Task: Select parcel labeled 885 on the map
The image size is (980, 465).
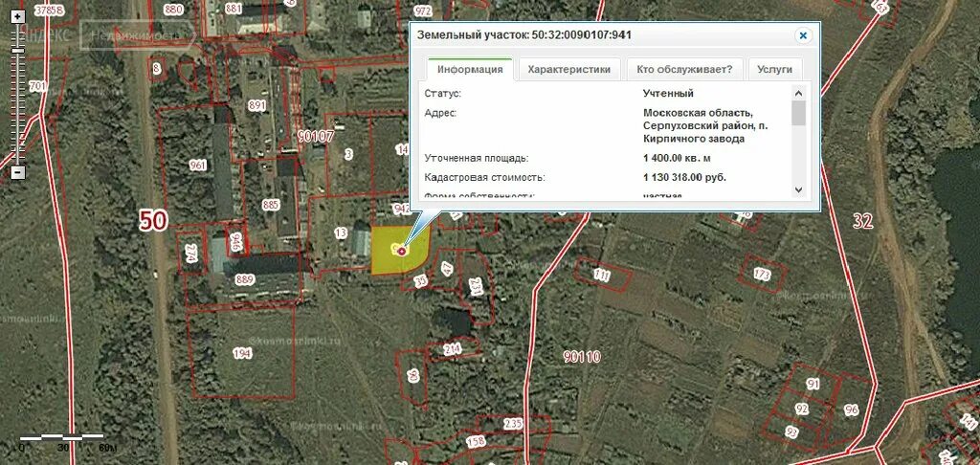Action: [x=271, y=205]
